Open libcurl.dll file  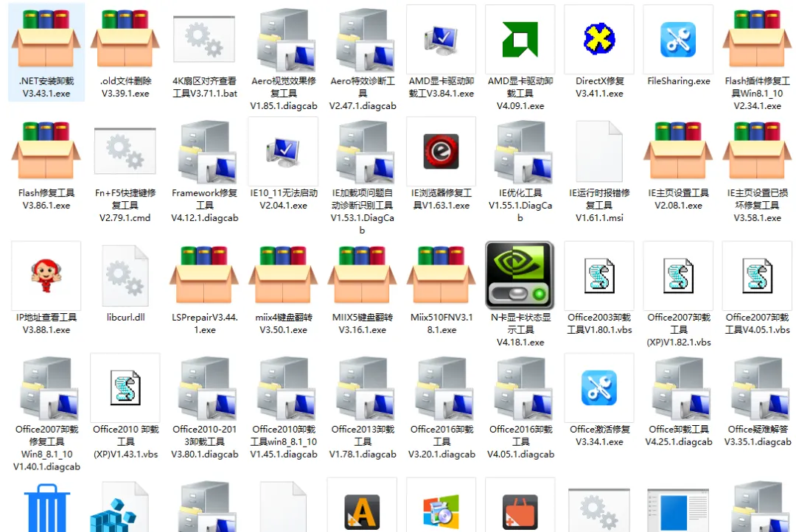pos(125,275)
